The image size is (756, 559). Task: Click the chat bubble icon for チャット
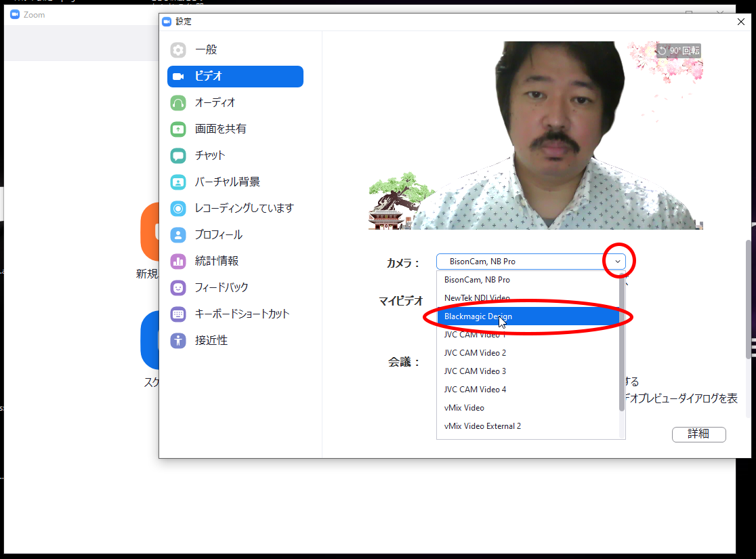(178, 156)
